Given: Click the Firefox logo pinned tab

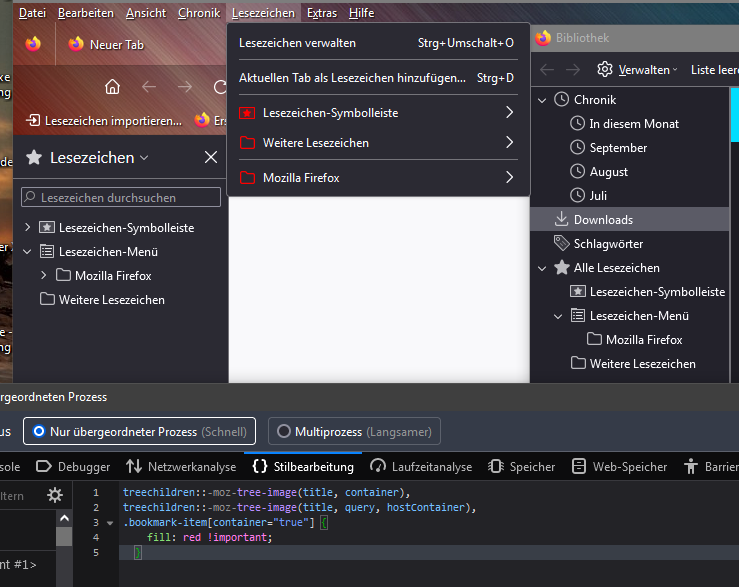Looking at the screenshot, I should click(x=33, y=44).
